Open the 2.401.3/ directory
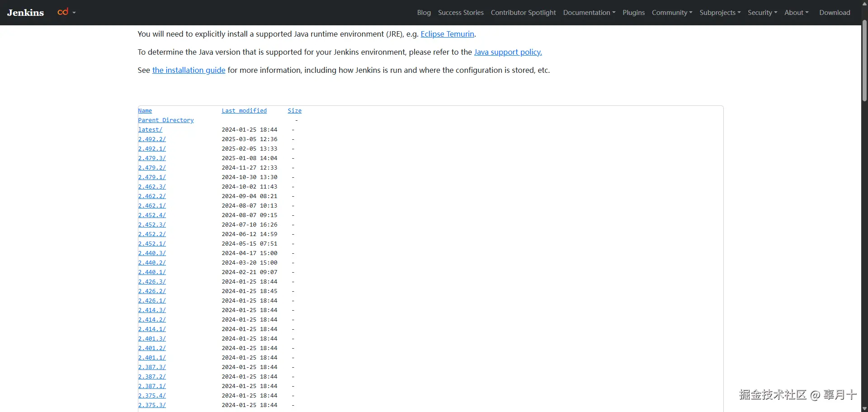This screenshot has height=412, width=868. click(152, 339)
